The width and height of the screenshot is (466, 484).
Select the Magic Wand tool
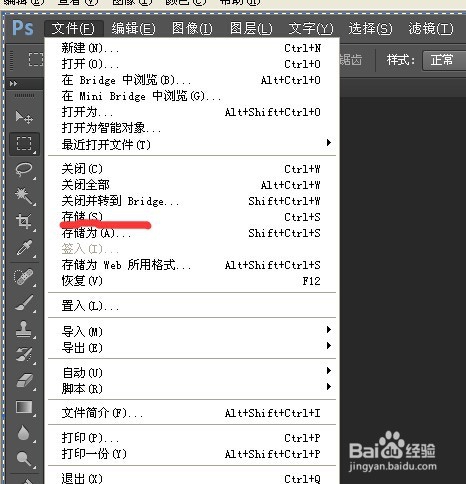[24, 196]
